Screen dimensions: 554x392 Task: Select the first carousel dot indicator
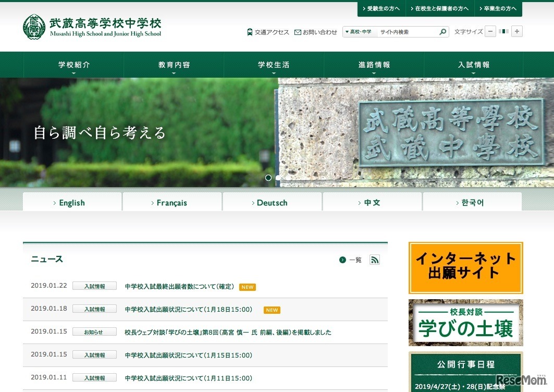268,178
